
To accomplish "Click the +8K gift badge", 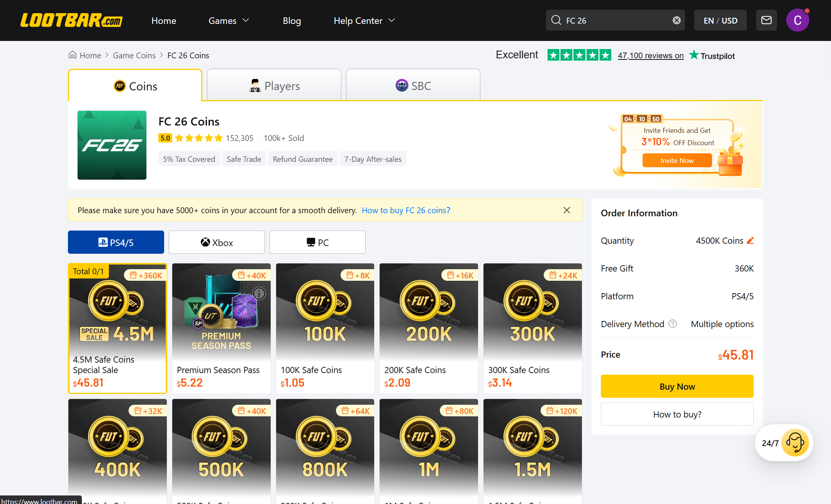I will pos(358,275).
